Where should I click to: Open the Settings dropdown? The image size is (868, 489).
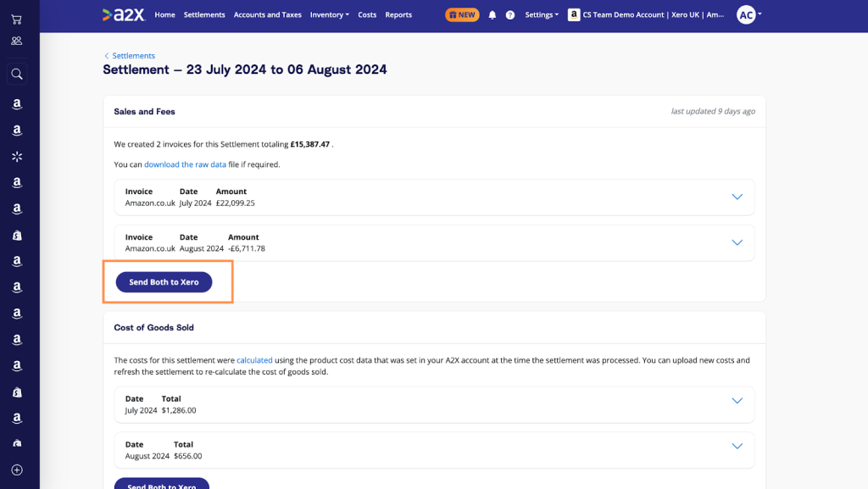[x=541, y=14]
